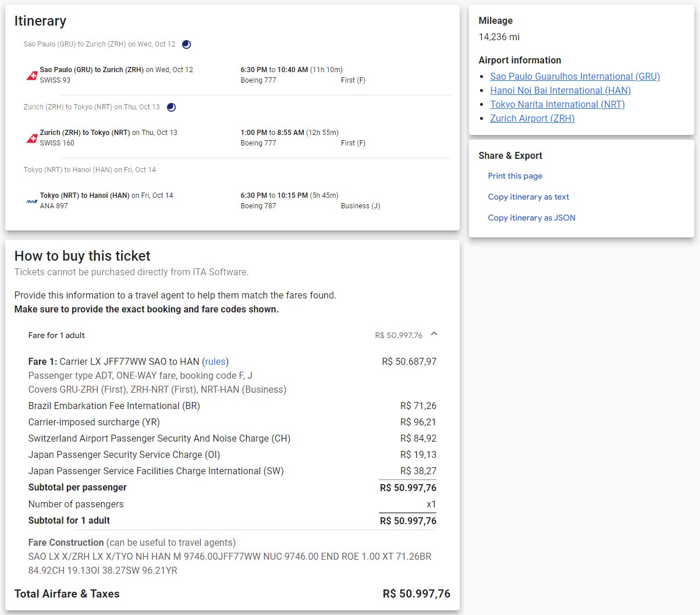Click Brazil Embarkation Fee International (BR) row
Viewport: 700px width, 615px height.
coord(232,406)
